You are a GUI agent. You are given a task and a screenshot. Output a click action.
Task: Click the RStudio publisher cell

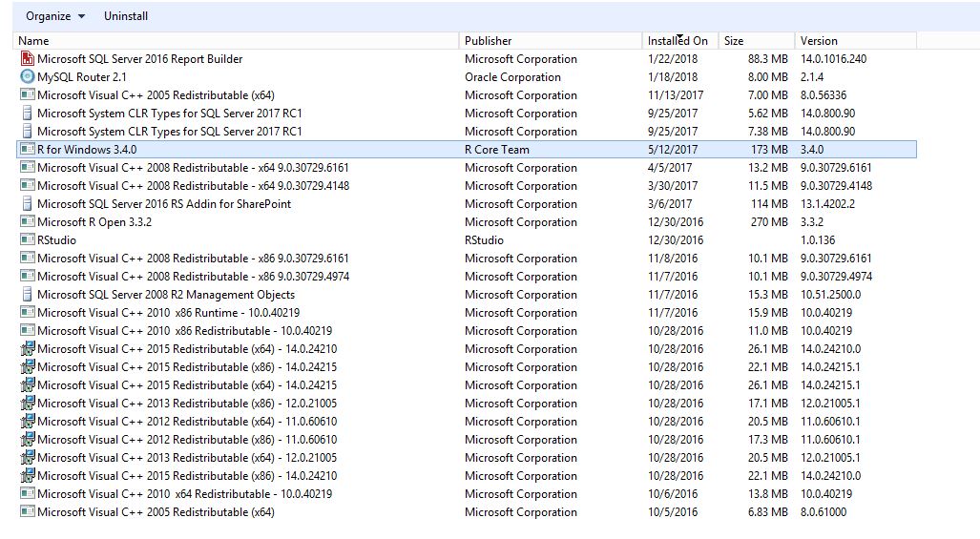484,239
